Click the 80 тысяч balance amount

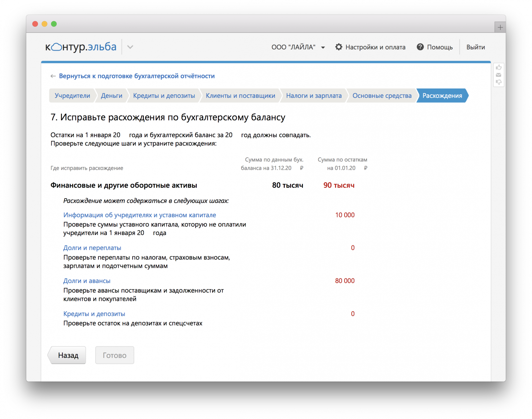288,185
